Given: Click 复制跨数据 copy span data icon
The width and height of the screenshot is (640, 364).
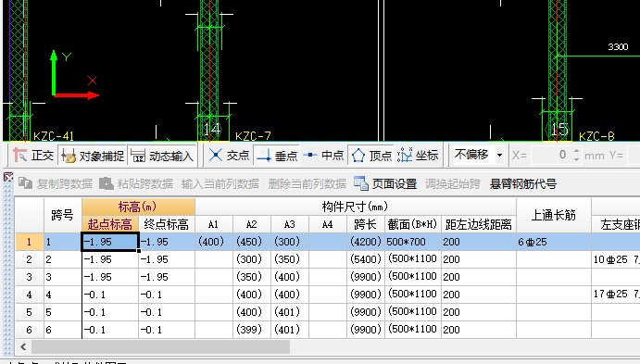Looking at the screenshot, I should (x=25, y=183).
